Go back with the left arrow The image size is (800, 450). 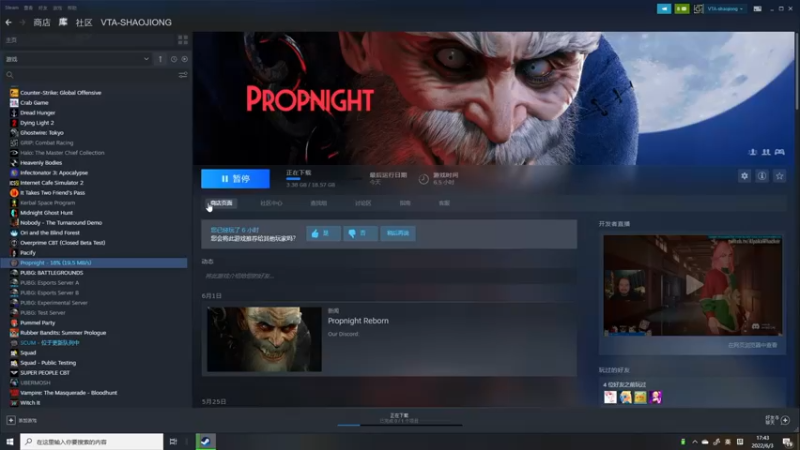[x=9, y=22]
